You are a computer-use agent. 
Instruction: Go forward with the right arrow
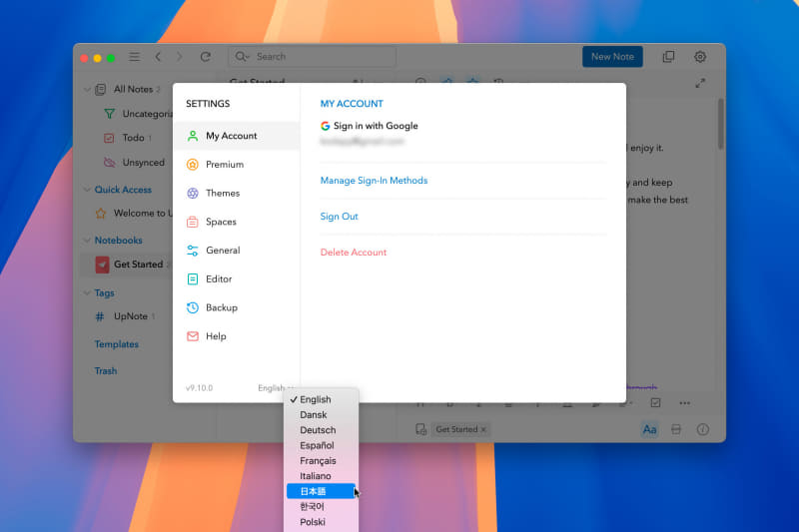click(179, 57)
